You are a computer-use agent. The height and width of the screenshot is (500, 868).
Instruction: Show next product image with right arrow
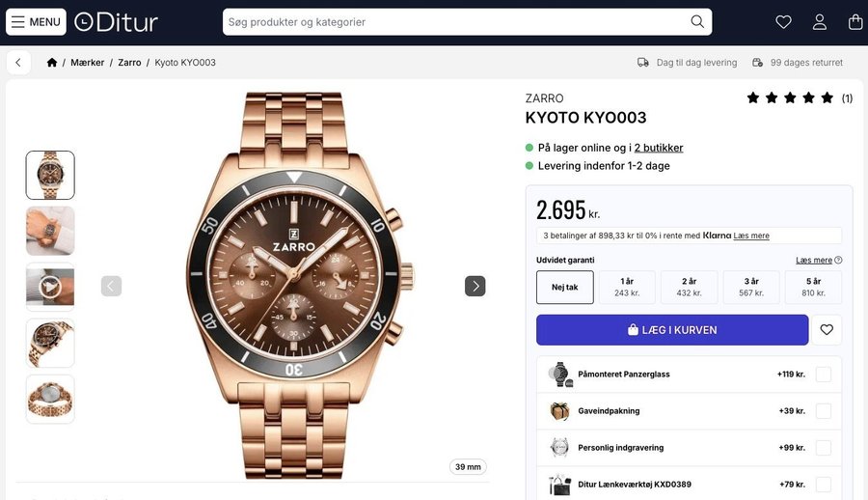[475, 286]
